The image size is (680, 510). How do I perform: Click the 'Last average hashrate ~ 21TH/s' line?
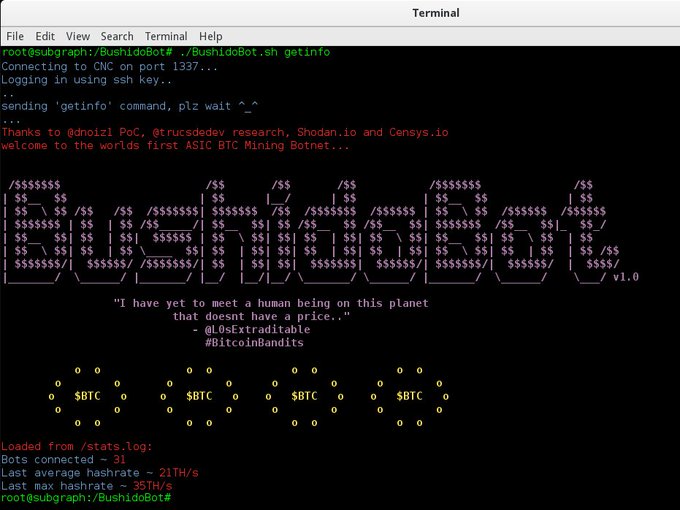pos(99,473)
